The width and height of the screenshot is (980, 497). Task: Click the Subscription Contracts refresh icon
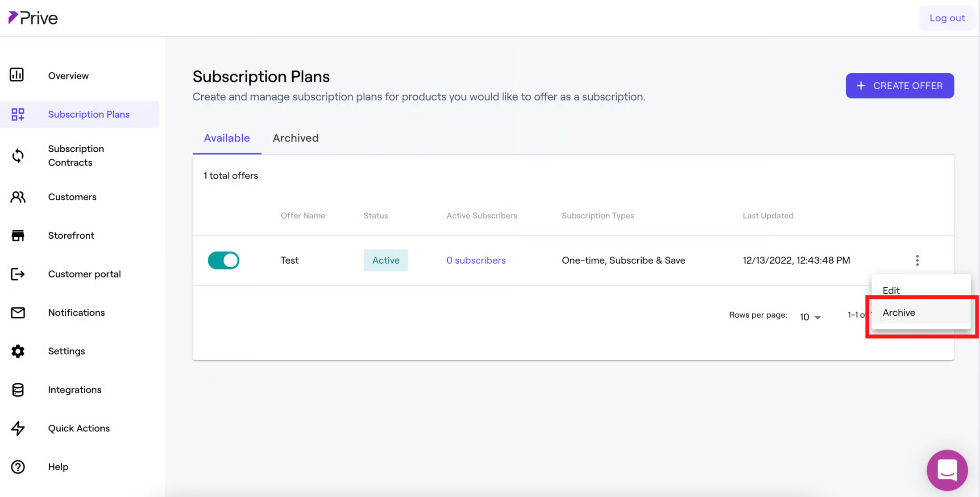[18, 156]
